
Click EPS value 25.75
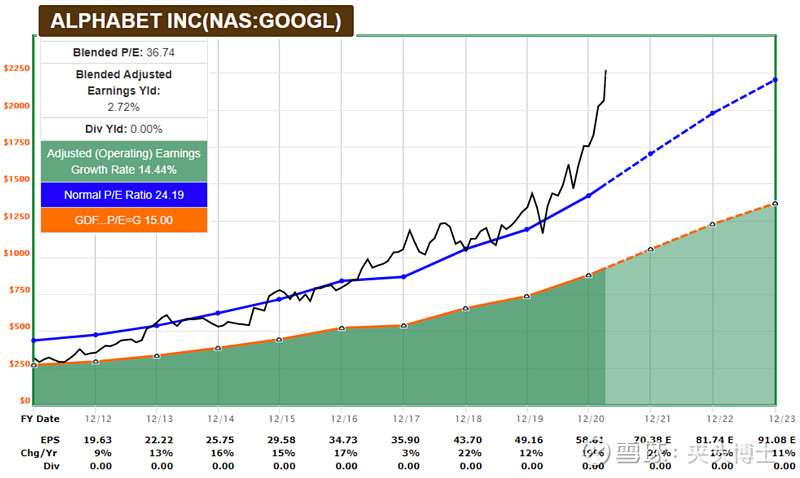coord(220,440)
